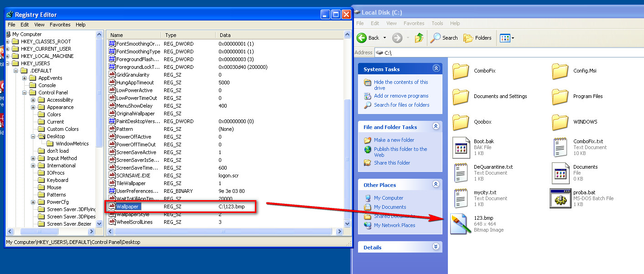Open My Computer from Other Places
This screenshot has width=644, height=274.
(x=389, y=198)
